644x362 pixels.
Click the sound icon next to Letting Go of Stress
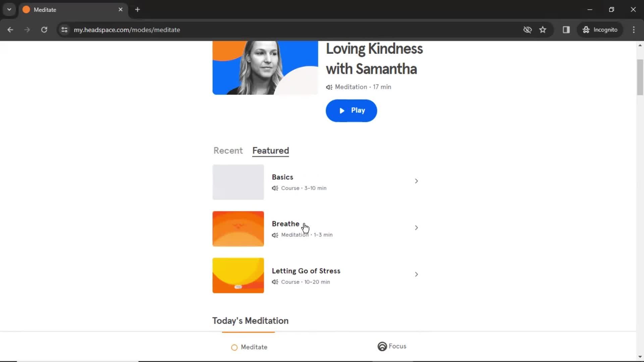coord(275,282)
